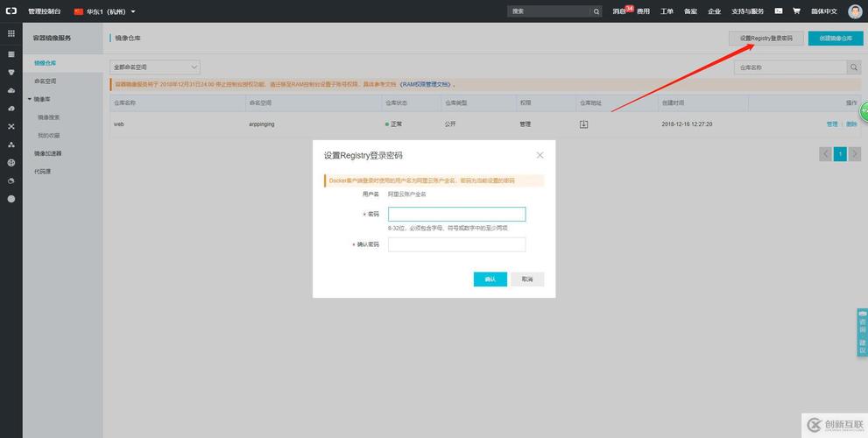868x438 pixels.
Task: Open the 简体中文 language selector
Action: [x=824, y=11]
